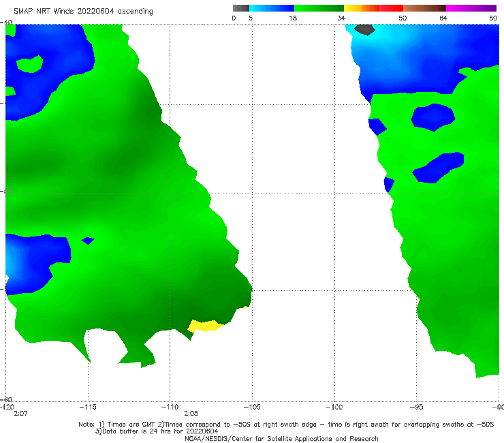Click the NOAA/NESDIS credit line
504x443 pixels.
click(281, 438)
